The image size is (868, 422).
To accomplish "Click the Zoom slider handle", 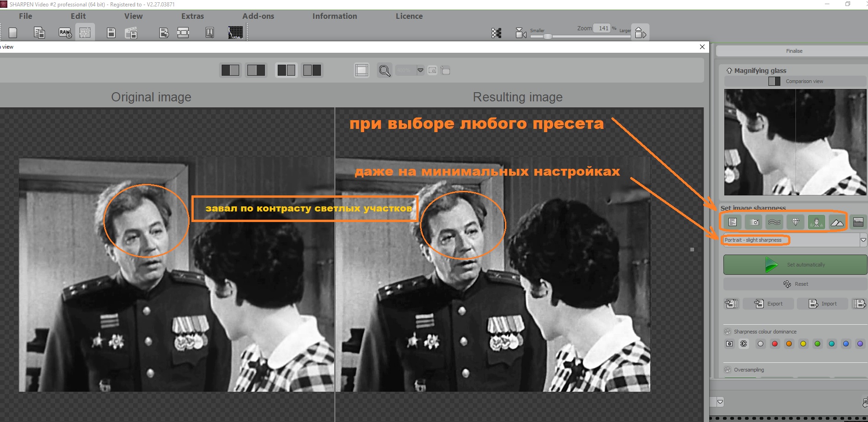I will pyautogui.click(x=548, y=36).
